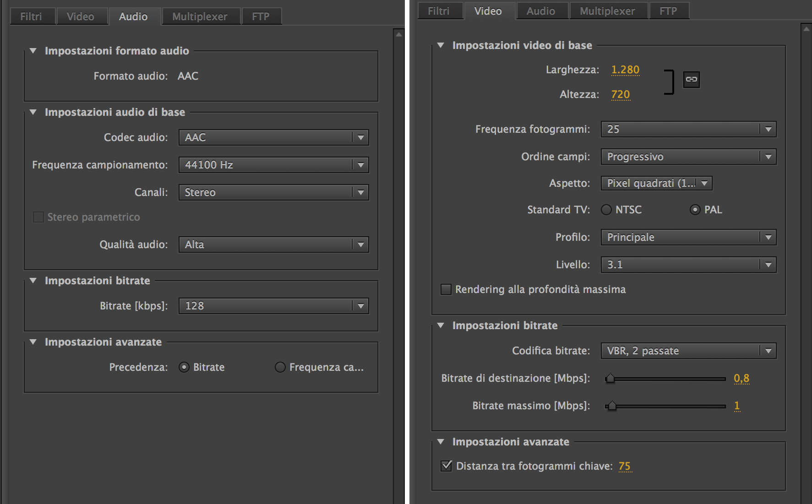Open the Codec audio dropdown

pyautogui.click(x=273, y=137)
